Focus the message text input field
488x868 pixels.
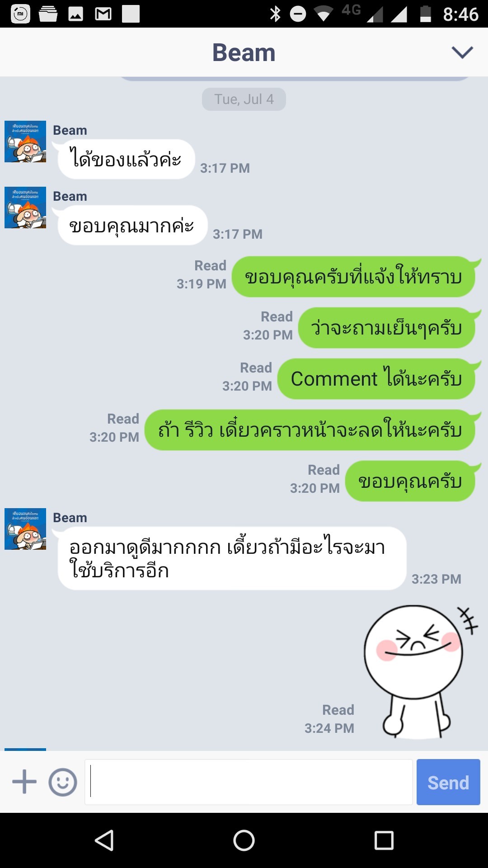[249, 782]
